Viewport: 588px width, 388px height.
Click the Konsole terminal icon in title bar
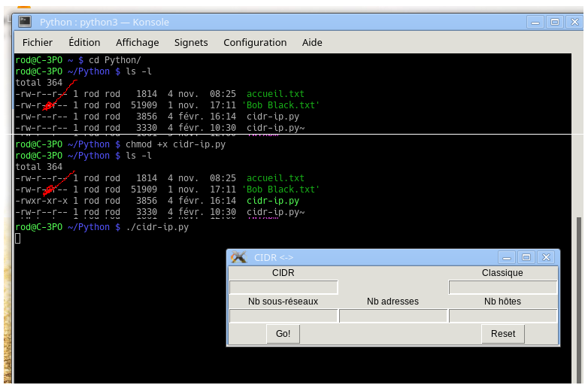click(25, 22)
